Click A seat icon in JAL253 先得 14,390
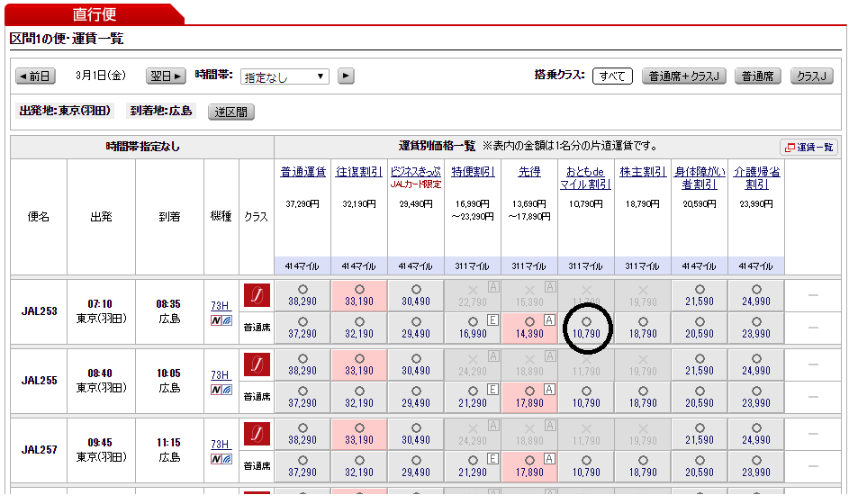 [x=549, y=320]
